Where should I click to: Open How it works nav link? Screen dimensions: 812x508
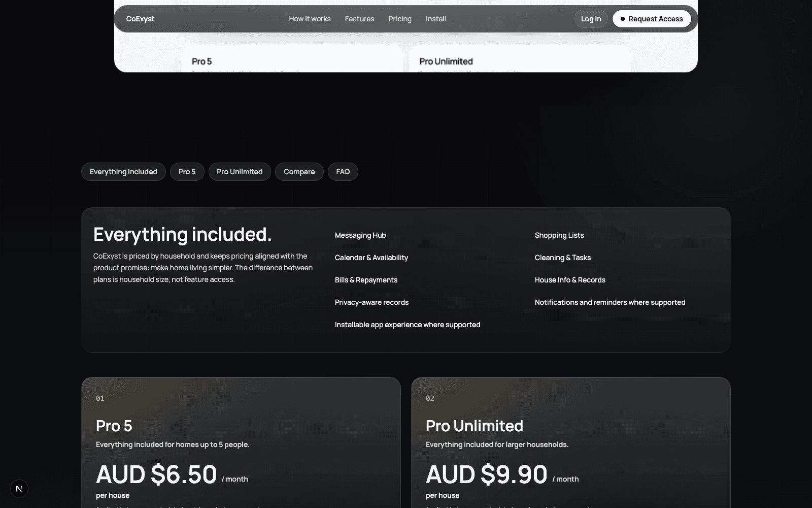(310, 19)
